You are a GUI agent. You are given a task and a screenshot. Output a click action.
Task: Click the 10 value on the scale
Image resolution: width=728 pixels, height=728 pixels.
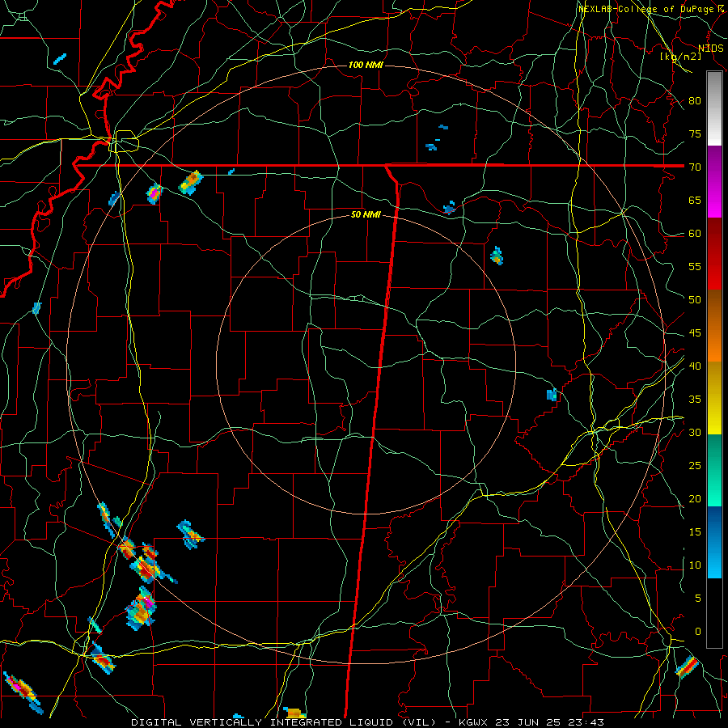(x=695, y=565)
